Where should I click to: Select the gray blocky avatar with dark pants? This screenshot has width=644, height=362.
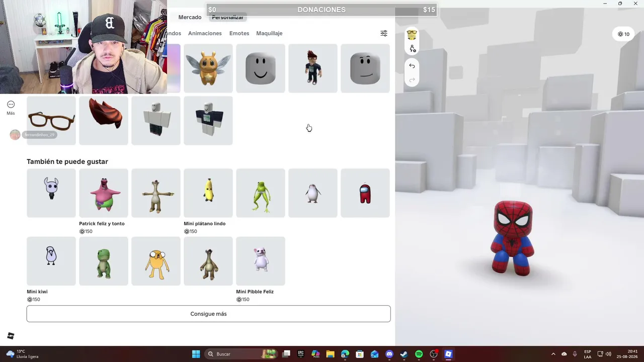pyautogui.click(x=156, y=121)
